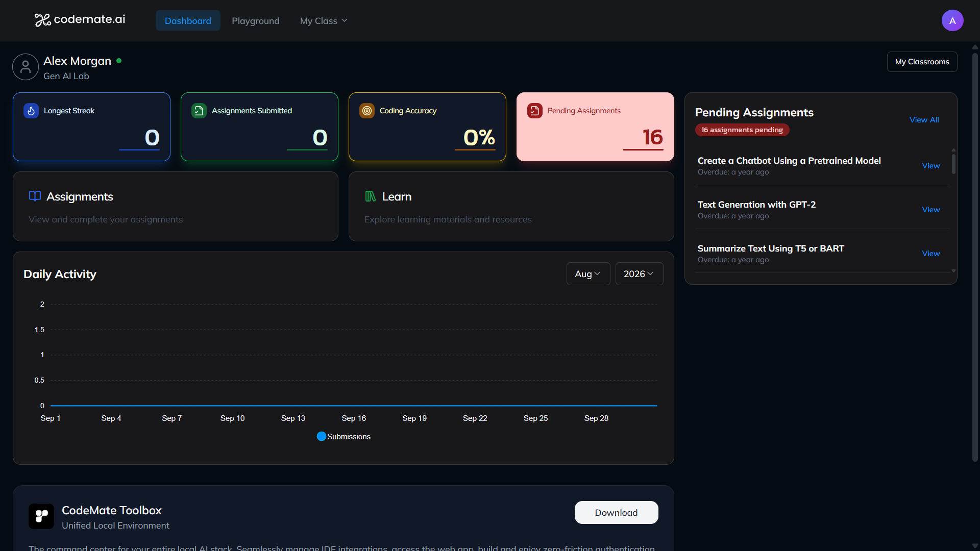Click the Assignments Submitted document icon
The width and height of the screenshot is (980, 551).
coord(199,111)
